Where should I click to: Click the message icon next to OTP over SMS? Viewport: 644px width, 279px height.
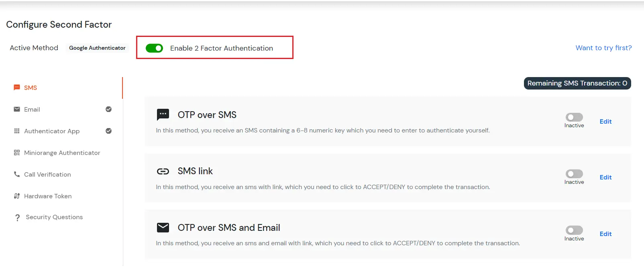163,114
